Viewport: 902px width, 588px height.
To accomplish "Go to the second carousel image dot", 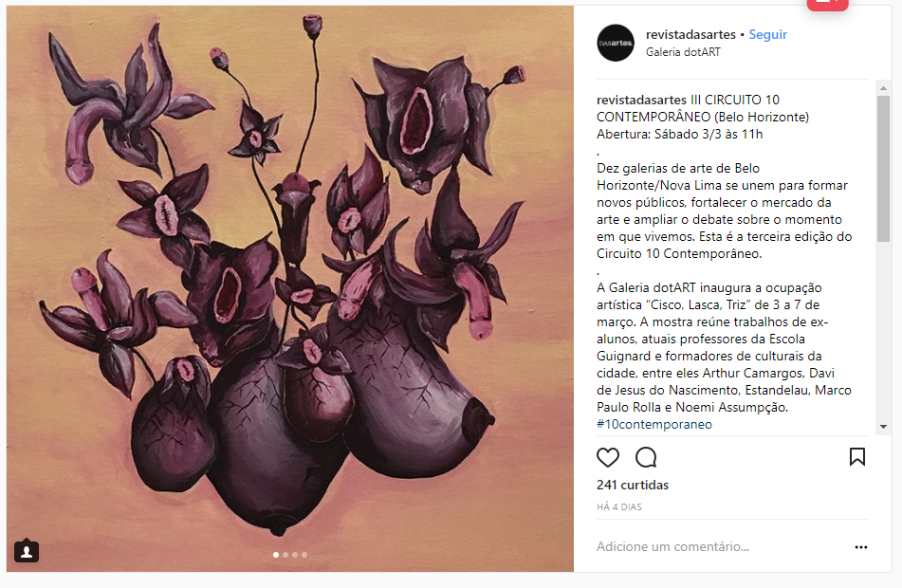I will pos(285,555).
